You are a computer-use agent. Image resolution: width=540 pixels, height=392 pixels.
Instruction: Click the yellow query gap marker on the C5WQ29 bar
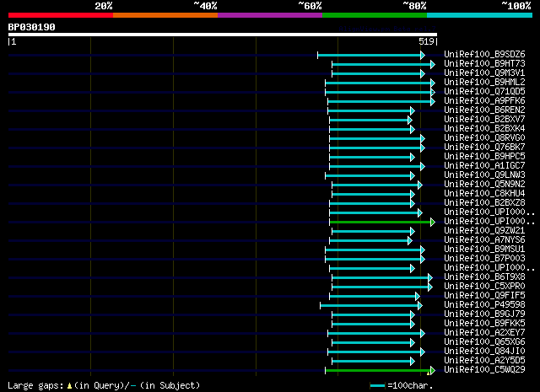pyautogui.click(x=428, y=373)
